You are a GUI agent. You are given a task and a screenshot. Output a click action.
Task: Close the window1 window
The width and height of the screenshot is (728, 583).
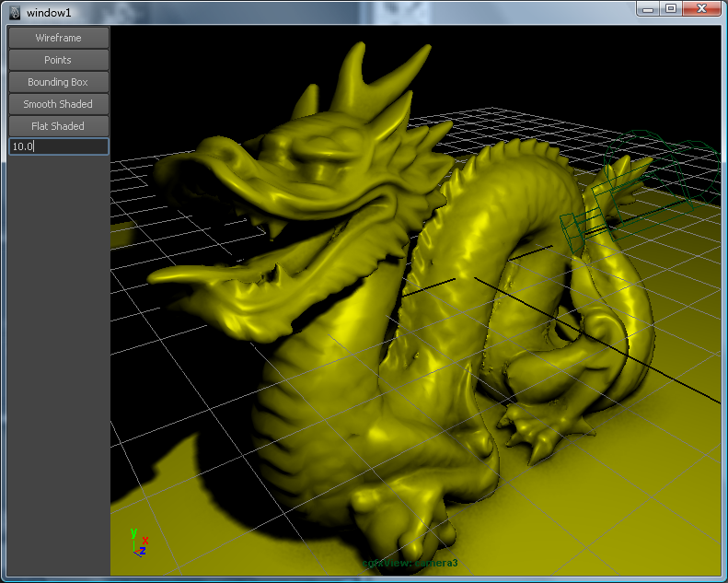click(701, 9)
